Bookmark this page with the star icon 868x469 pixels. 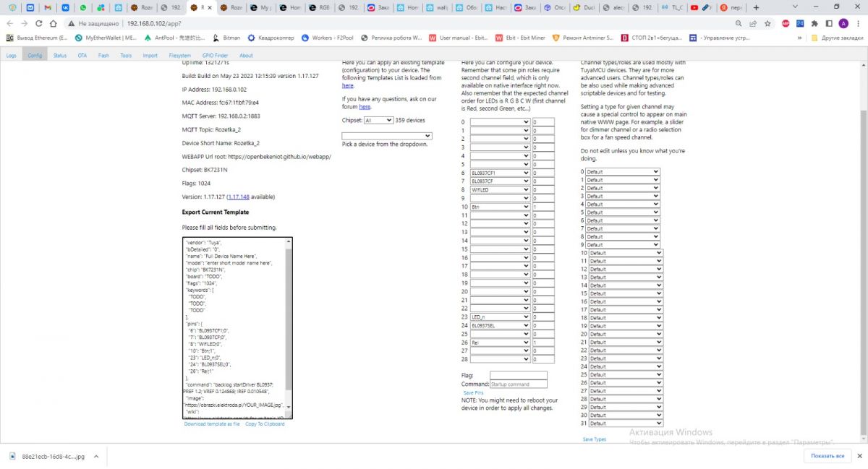click(x=767, y=23)
